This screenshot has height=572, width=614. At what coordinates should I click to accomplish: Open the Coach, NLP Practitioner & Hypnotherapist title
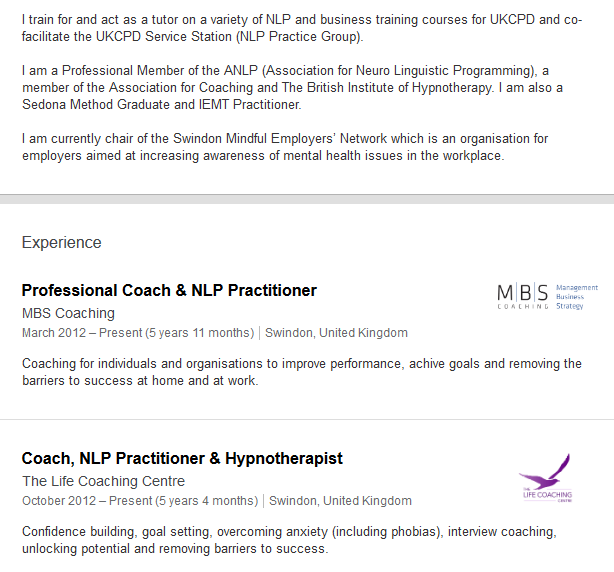(182, 458)
